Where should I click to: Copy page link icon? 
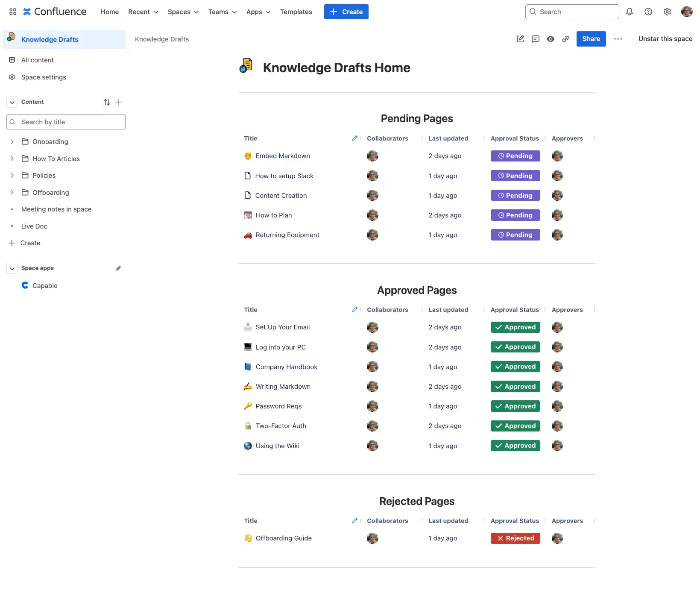(x=565, y=39)
